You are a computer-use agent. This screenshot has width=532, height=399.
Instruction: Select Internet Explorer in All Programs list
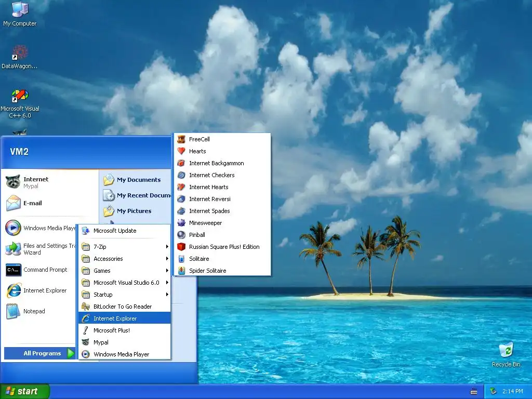click(x=125, y=318)
